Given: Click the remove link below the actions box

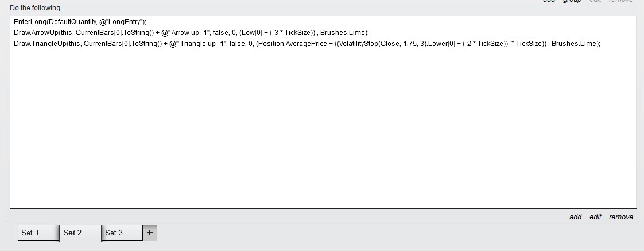Looking at the screenshot, I should pos(621,217).
